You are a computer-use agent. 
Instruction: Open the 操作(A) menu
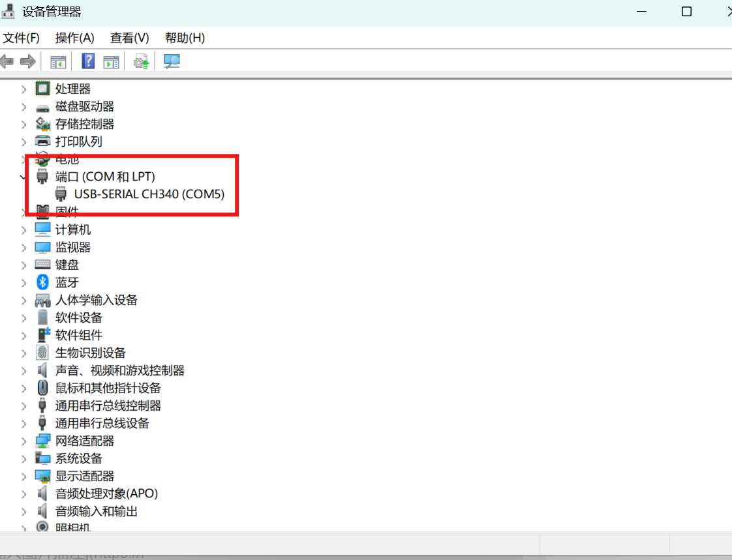74,38
